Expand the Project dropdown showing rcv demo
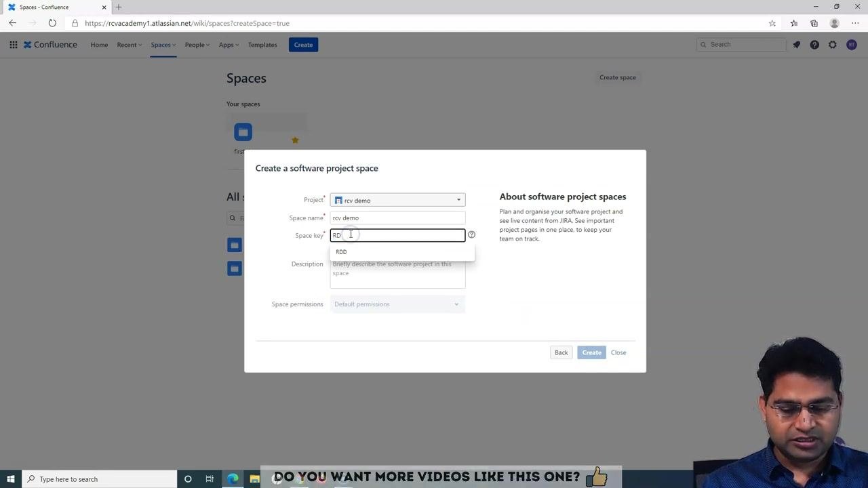The image size is (868, 488). tap(397, 200)
